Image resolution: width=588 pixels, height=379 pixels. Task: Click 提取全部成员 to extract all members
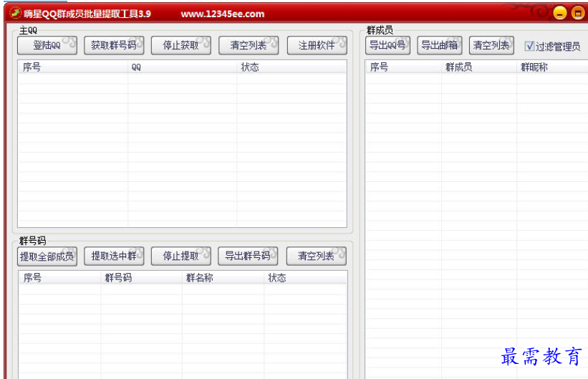coord(47,256)
